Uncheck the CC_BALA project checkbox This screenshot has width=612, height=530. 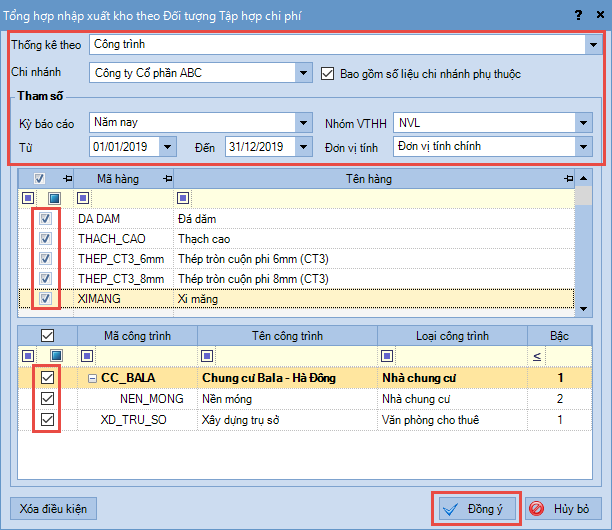pos(47,377)
